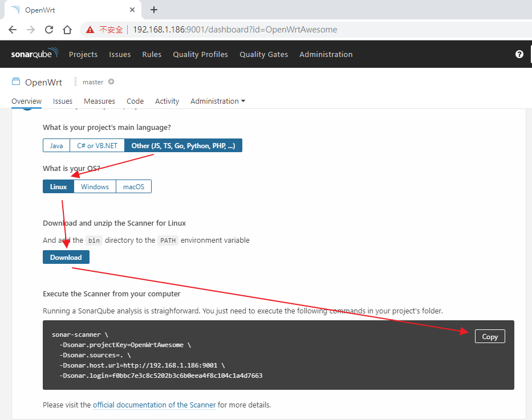The width and height of the screenshot is (532, 420).
Task: Click the master branch icon
Action: click(75, 81)
